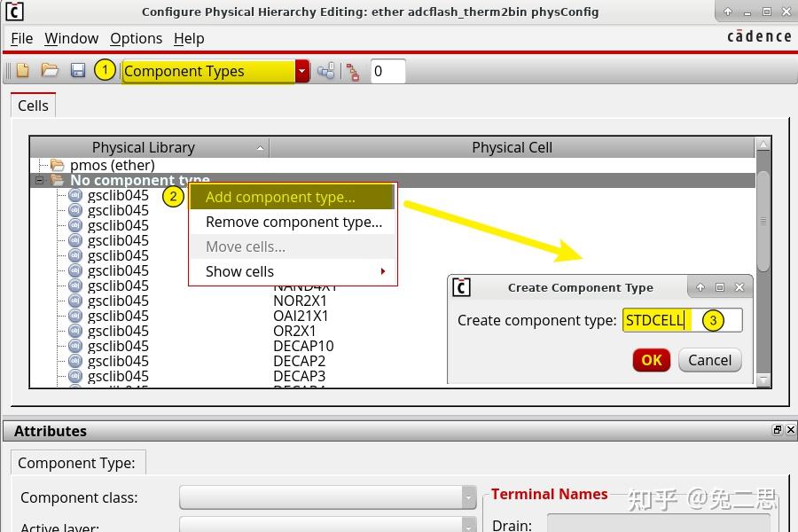The height and width of the screenshot is (532, 798).
Task: Open the Options menu
Action: [x=136, y=39]
